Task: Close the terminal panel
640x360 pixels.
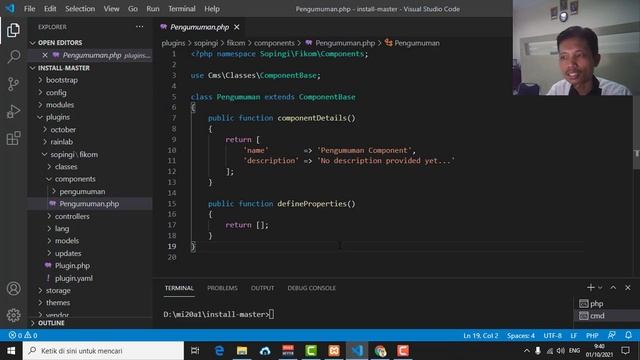Action: [x=628, y=288]
